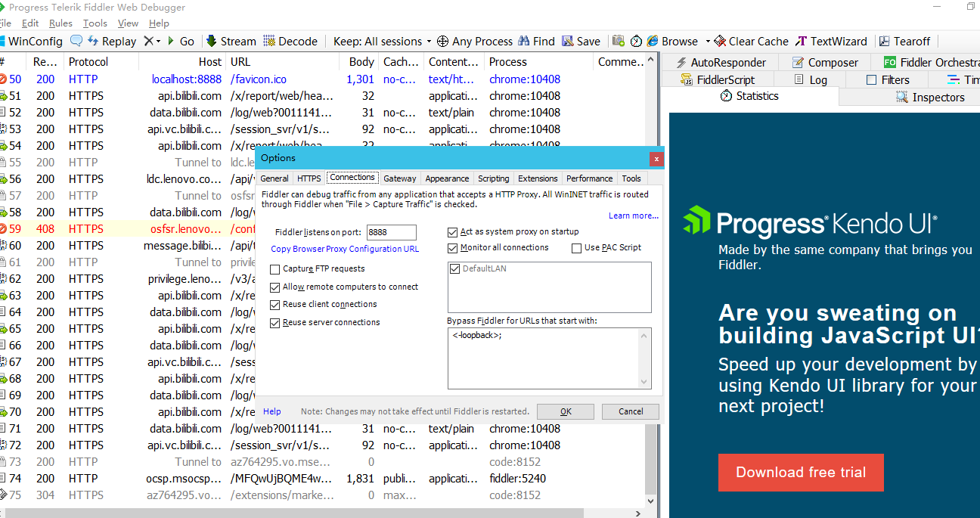Click the Any Process target picker
Image resolution: width=980 pixels, height=518 pixels.
(x=474, y=42)
